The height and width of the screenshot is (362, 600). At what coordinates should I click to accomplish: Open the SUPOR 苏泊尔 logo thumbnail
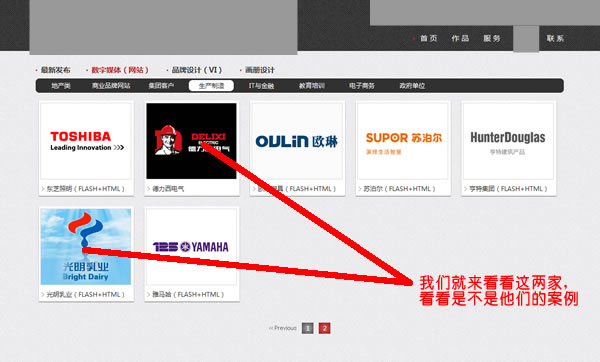[x=403, y=141]
